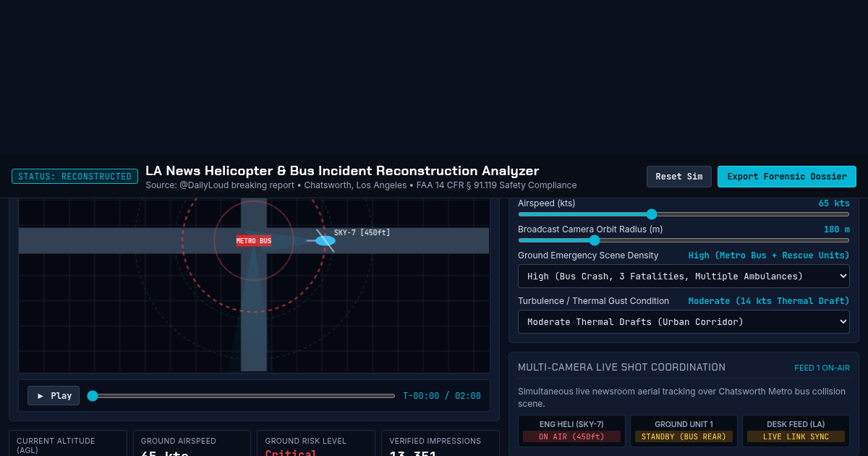Click the 180 m orbit radius value

coord(837,229)
